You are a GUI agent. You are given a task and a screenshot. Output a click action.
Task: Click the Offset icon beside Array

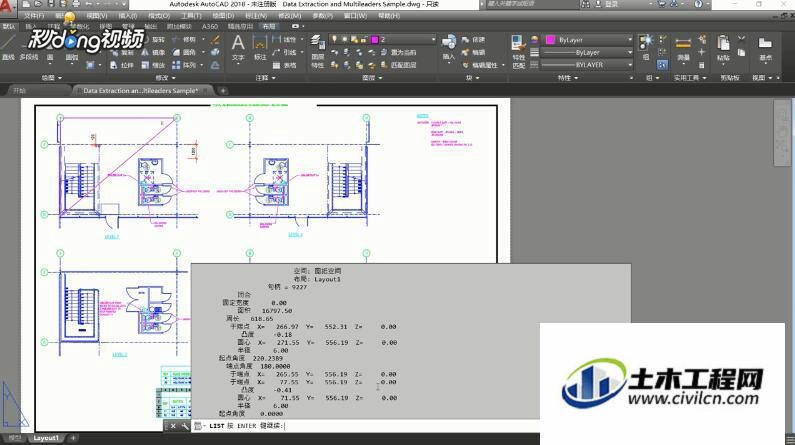[x=215, y=65]
